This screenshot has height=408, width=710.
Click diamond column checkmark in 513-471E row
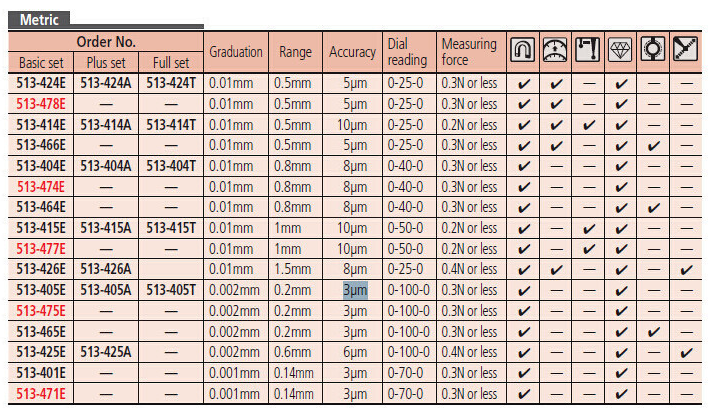621,394
